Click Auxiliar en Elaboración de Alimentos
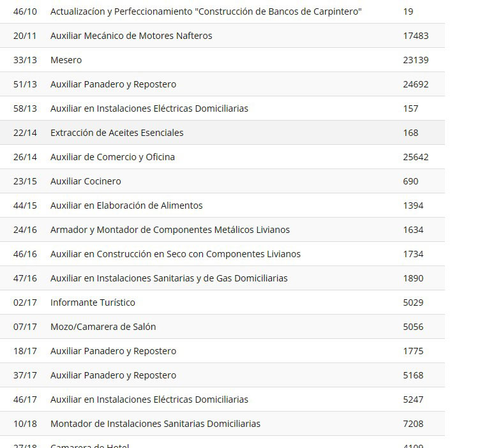Screen dimensions: 489x448 coord(126,205)
